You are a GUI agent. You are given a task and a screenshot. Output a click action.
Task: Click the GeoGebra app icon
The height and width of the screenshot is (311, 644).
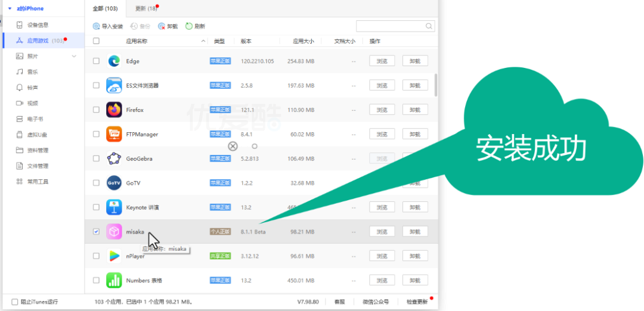coord(114,158)
